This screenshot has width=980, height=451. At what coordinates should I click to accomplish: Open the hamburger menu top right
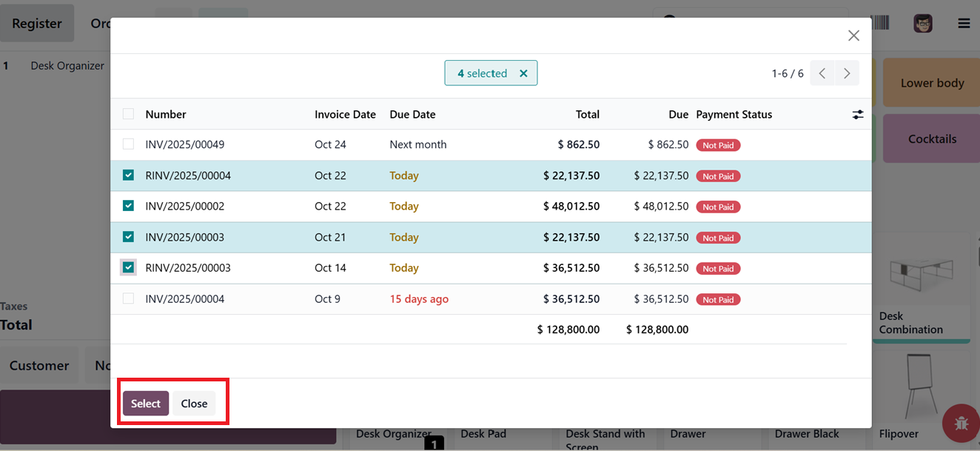point(964,24)
